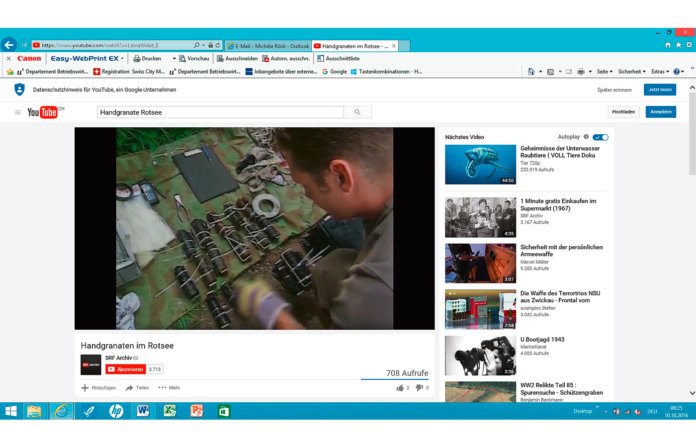Open the Registration Swiss City M. bookmark
The height and width of the screenshot is (447, 696).
[129, 71]
